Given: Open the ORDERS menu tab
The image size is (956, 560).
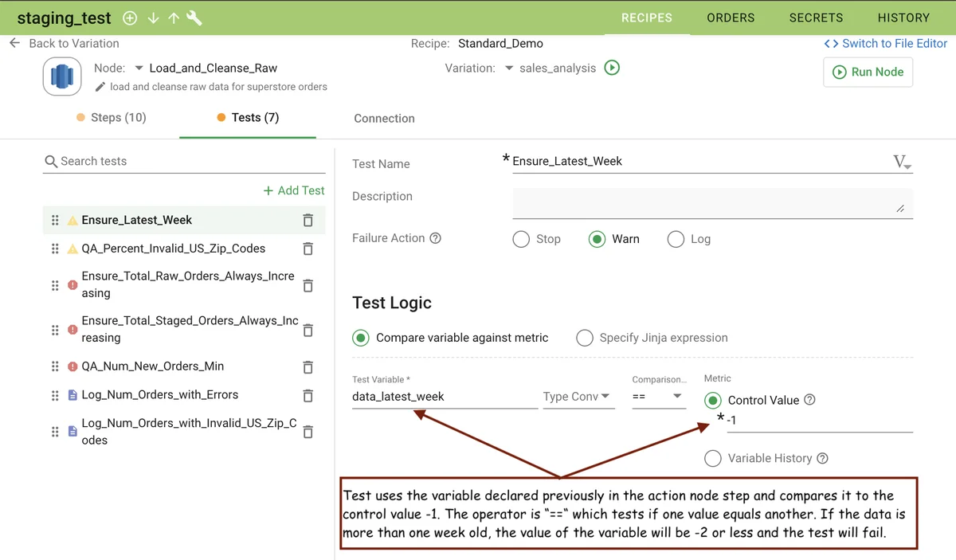Looking at the screenshot, I should pyautogui.click(x=731, y=18).
